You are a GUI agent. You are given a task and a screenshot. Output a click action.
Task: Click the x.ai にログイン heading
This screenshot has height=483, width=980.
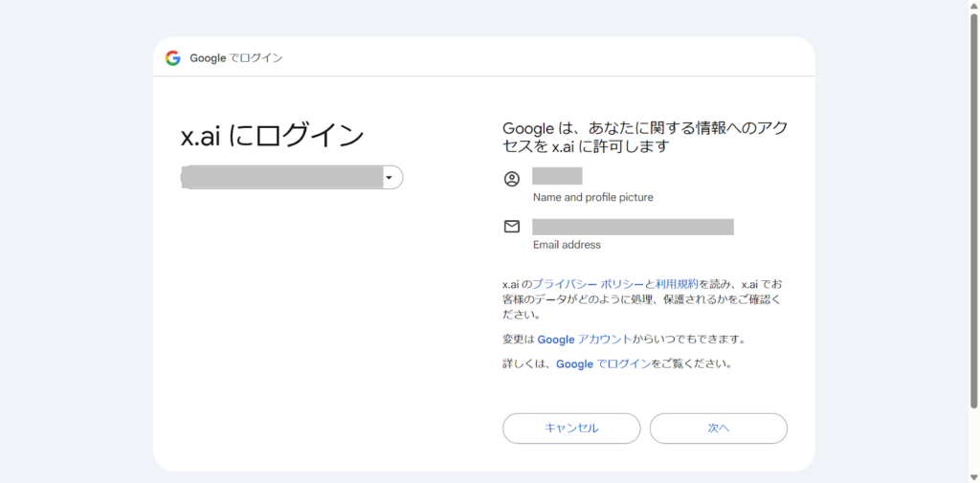coord(273,136)
